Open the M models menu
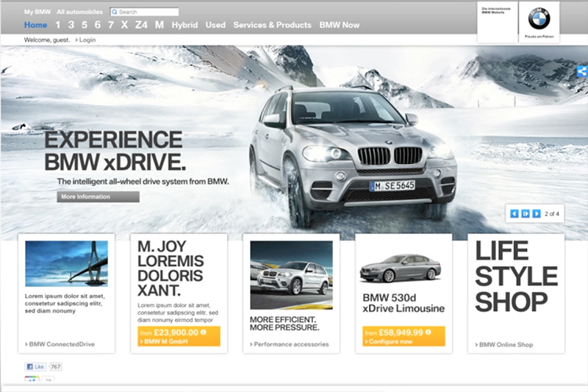The image size is (588, 392). coord(159,25)
